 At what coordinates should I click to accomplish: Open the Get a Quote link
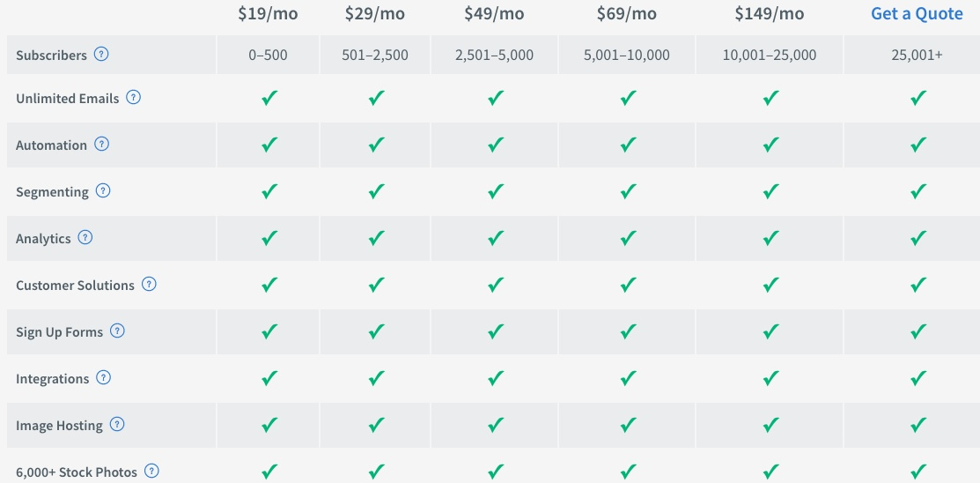[x=917, y=14]
